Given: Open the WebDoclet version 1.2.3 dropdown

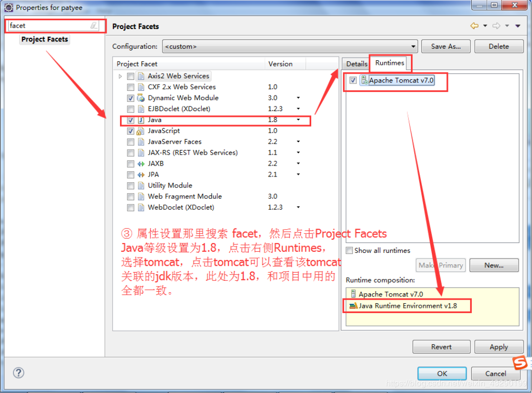Looking at the screenshot, I should [298, 207].
